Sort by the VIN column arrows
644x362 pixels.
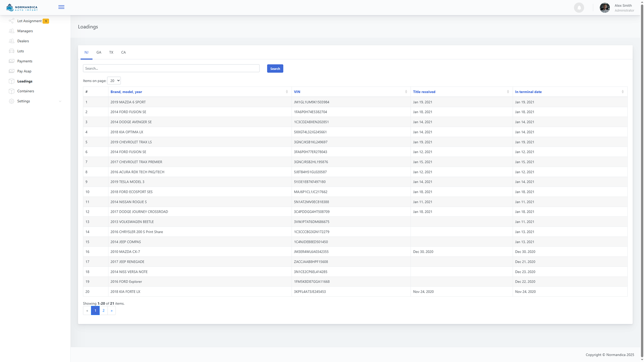pos(406,92)
